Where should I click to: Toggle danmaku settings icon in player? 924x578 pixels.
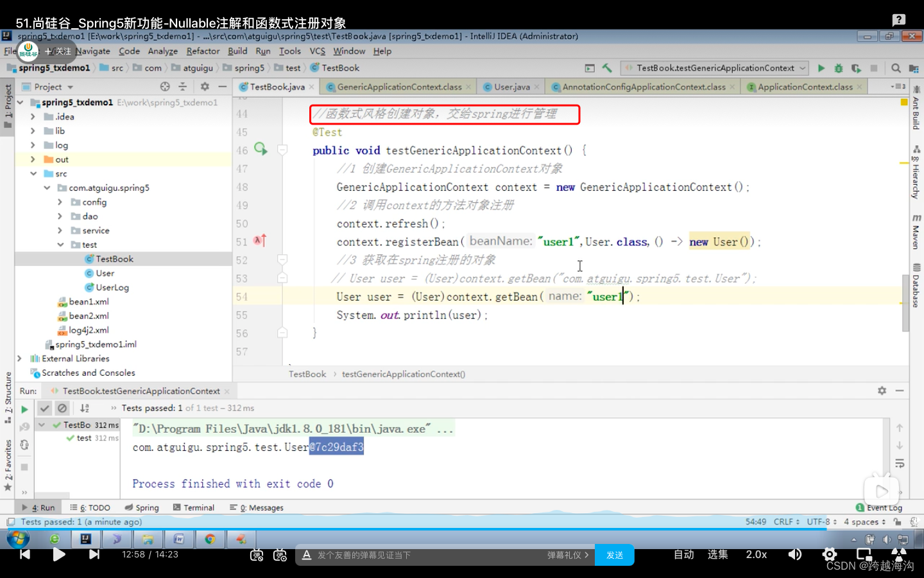click(280, 555)
